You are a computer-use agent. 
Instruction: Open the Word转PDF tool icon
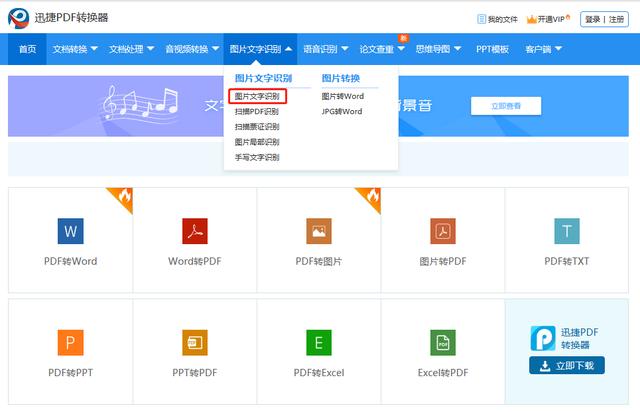pos(195,231)
